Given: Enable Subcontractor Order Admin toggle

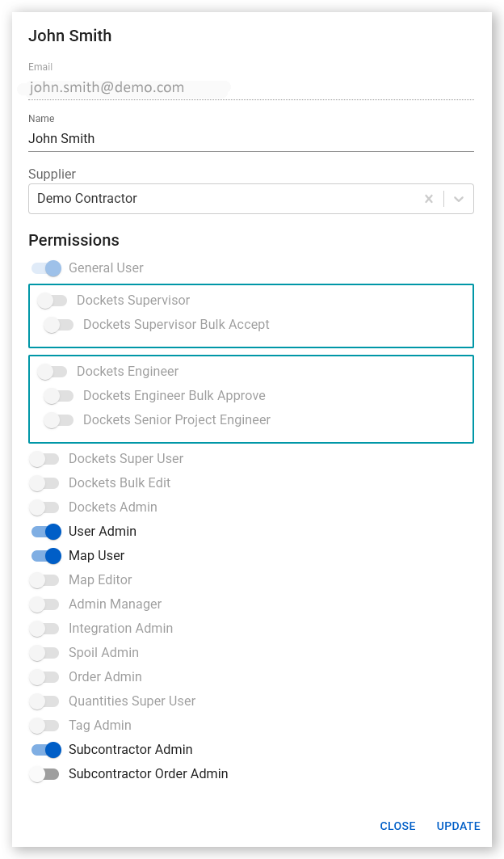Looking at the screenshot, I should [44, 773].
